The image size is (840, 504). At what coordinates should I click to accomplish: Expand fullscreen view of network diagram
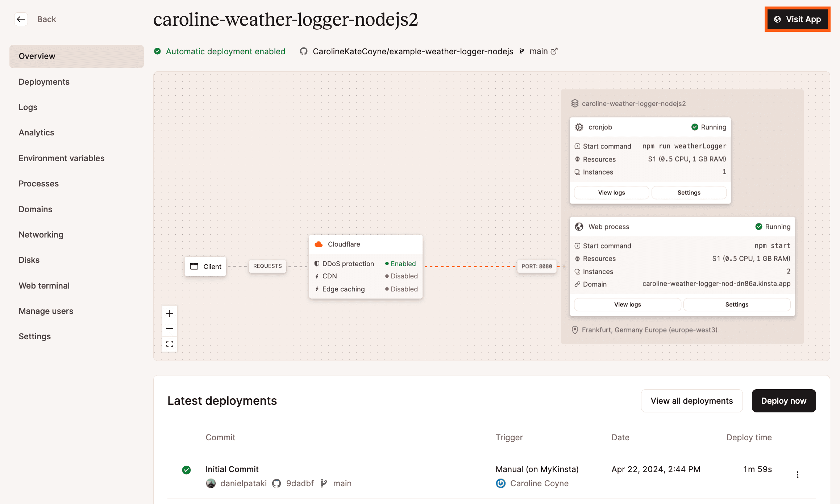click(x=170, y=344)
